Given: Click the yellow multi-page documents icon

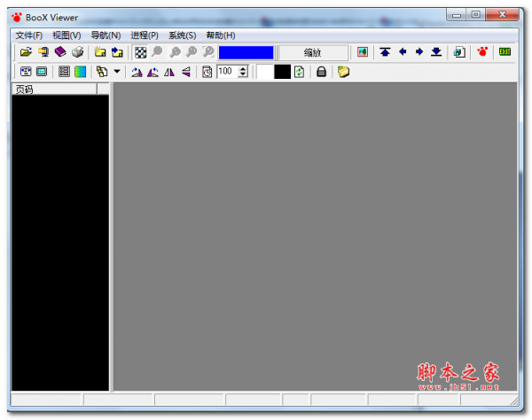Looking at the screenshot, I should pos(102,72).
